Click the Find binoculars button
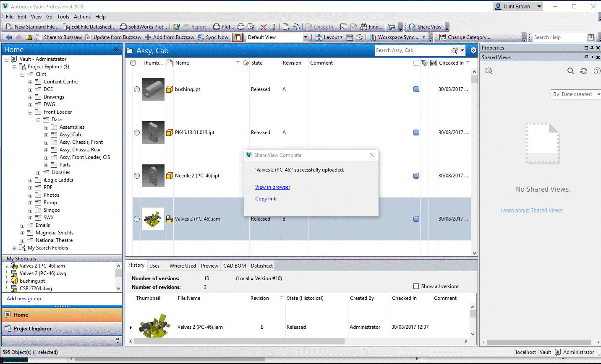Screen dimensions: 601x364 (371, 27)
